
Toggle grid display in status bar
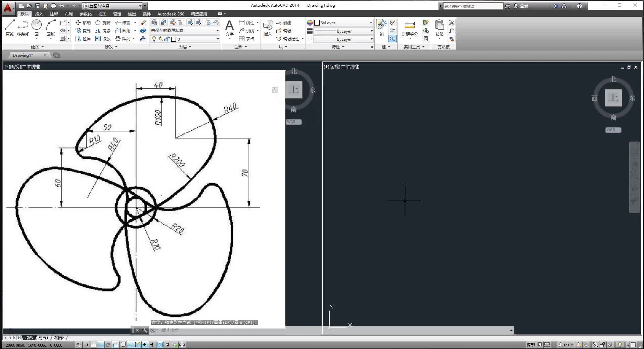tap(93, 345)
